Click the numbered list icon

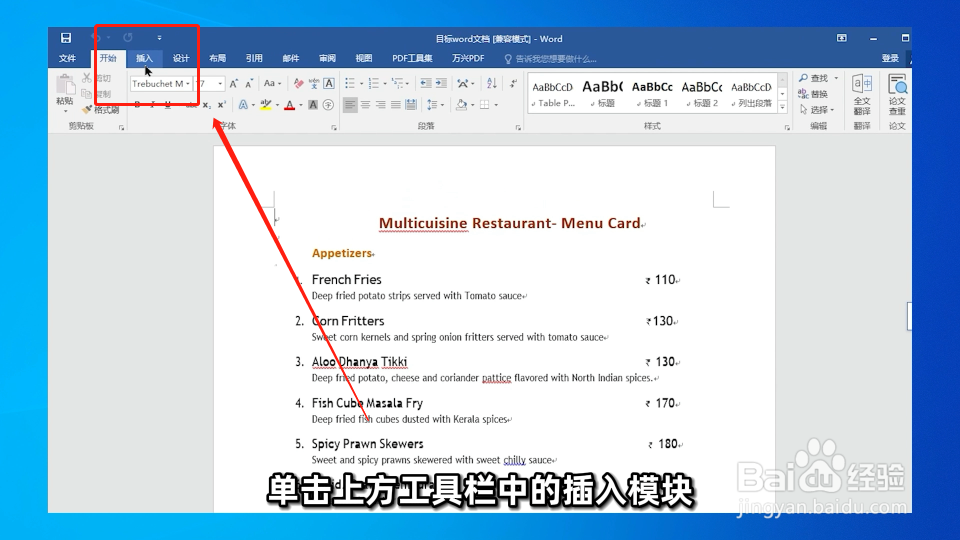pyautogui.click(x=373, y=83)
